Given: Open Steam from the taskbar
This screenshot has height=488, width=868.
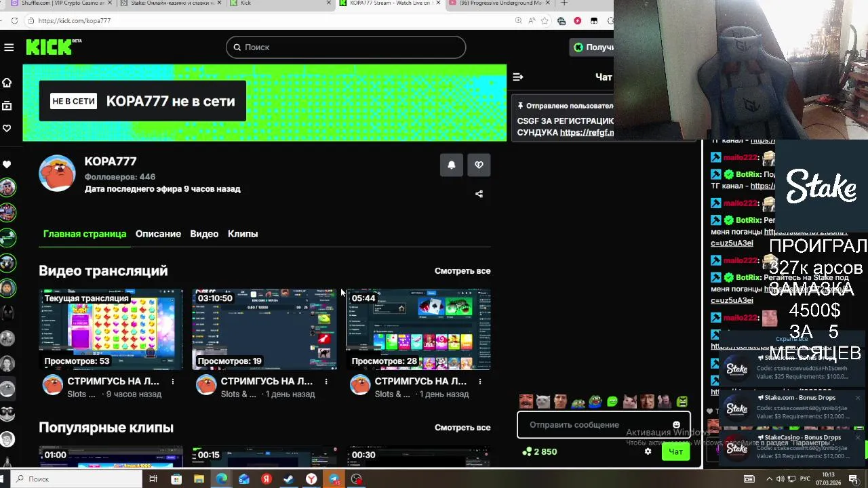Looking at the screenshot, I should (289, 479).
